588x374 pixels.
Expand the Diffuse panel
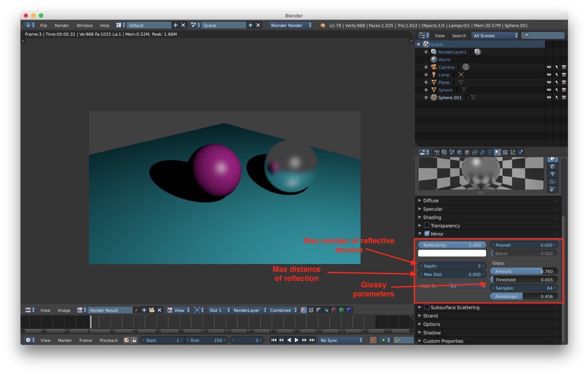pos(488,200)
